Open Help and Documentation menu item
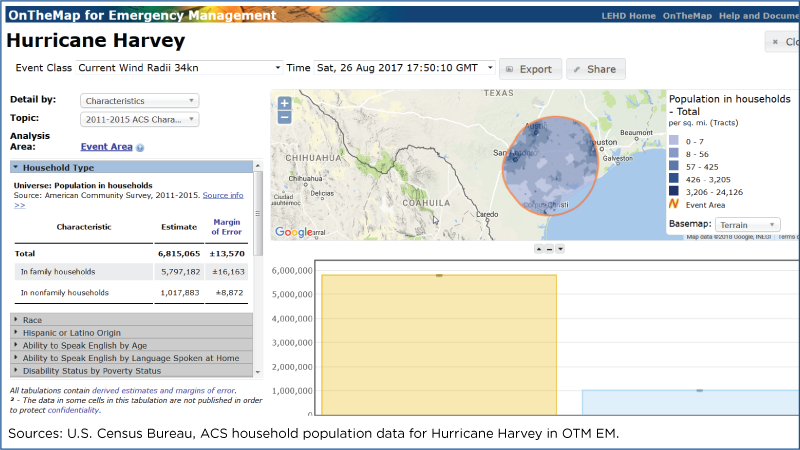 (x=759, y=16)
